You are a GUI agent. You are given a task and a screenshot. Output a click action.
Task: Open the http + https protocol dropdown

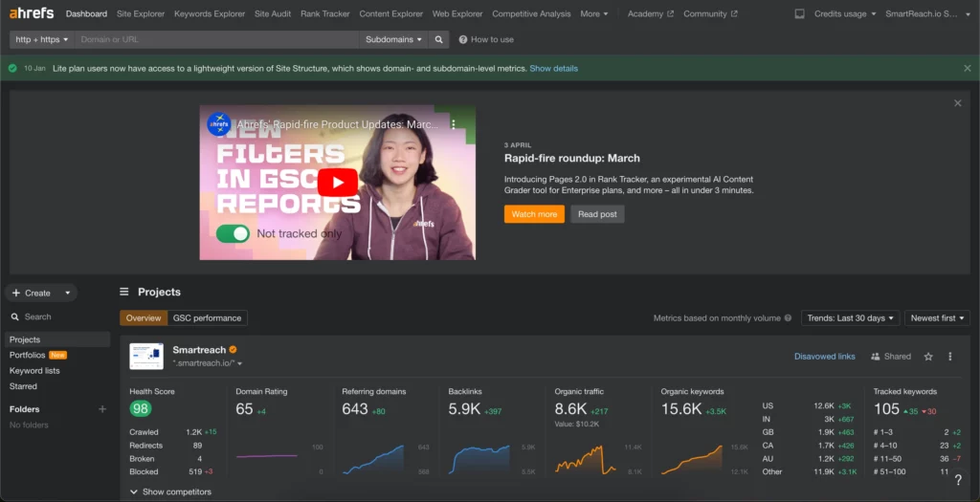[x=42, y=39]
